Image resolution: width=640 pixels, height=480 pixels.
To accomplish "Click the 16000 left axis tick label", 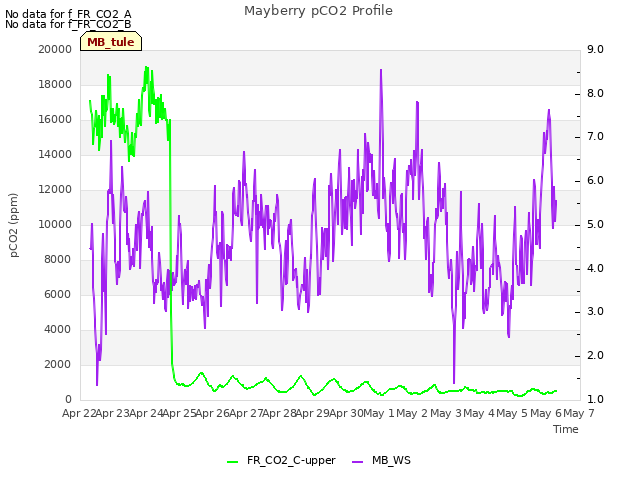I will [x=55, y=120].
